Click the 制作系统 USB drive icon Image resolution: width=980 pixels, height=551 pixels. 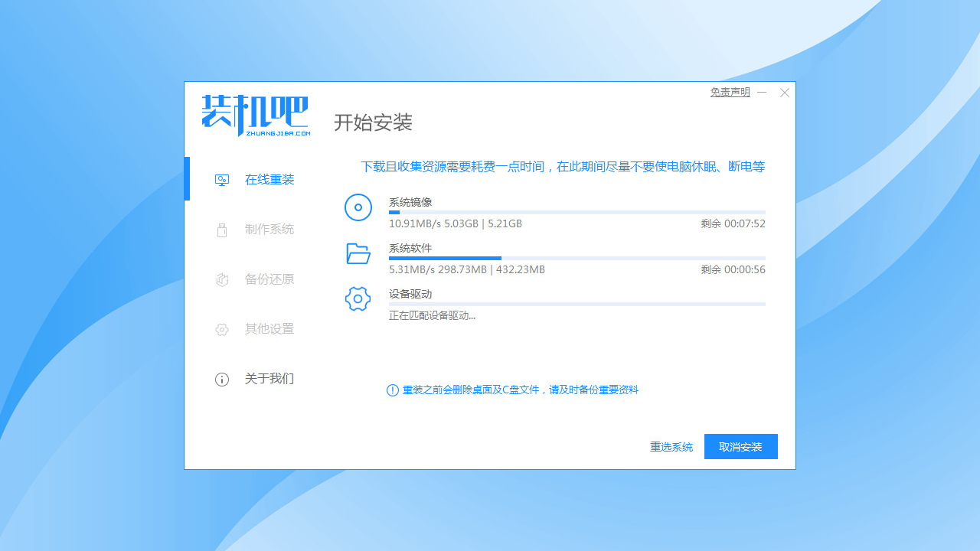(x=222, y=229)
